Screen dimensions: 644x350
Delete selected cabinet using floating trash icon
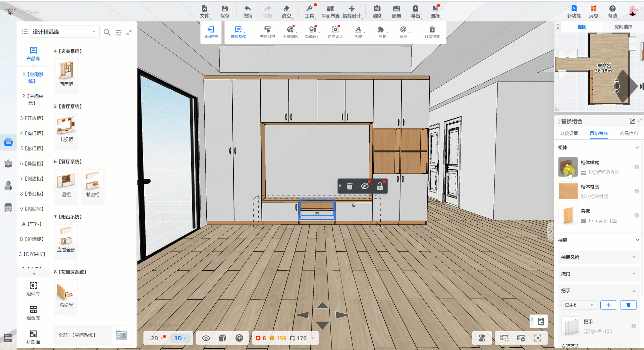click(350, 186)
